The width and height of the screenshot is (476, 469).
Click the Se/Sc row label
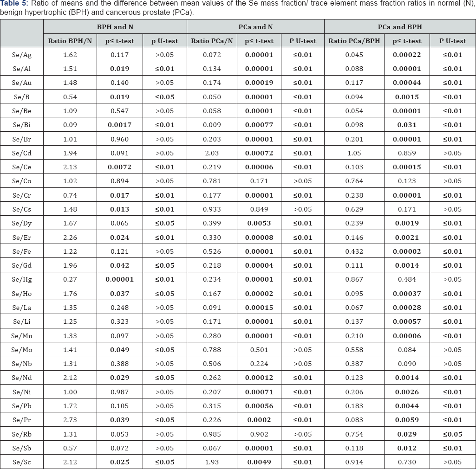tap(22, 462)
